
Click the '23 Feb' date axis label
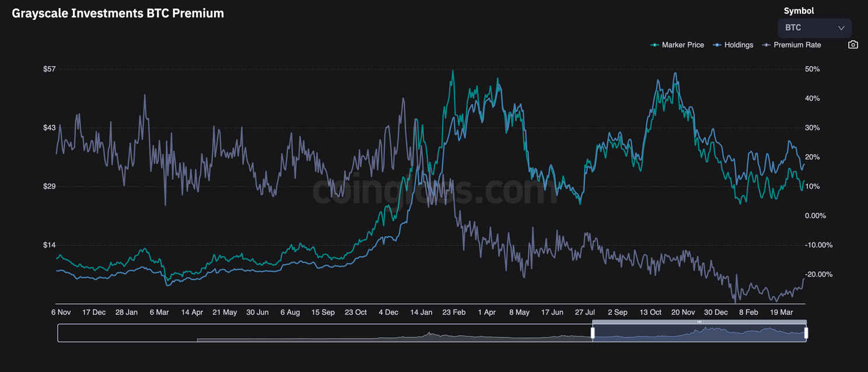click(x=454, y=313)
